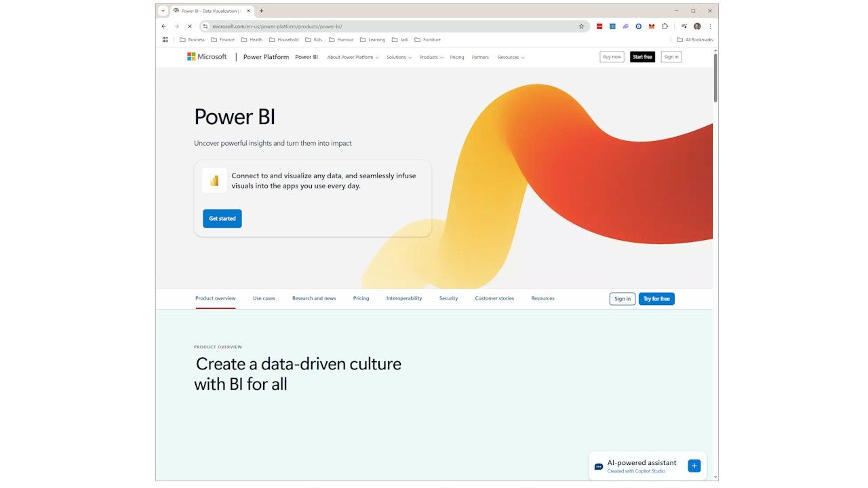Screen dimensions: 868x488
Task: Close the Power BI browser tab
Action: [248, 11]
